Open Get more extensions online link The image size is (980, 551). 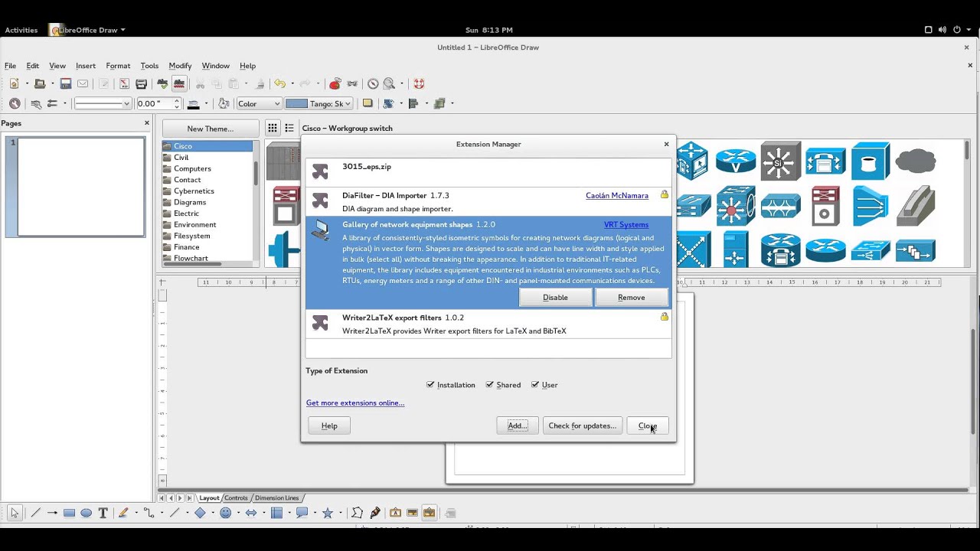tap(355, 403)
